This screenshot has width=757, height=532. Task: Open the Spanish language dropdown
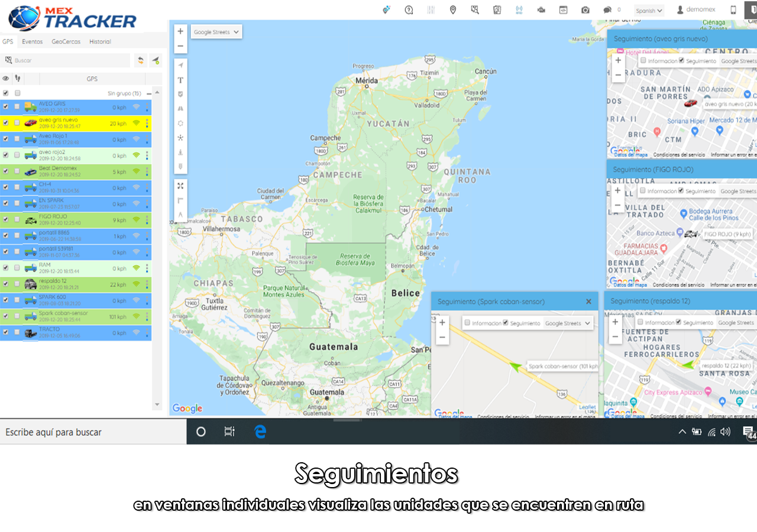click(649, 11)
